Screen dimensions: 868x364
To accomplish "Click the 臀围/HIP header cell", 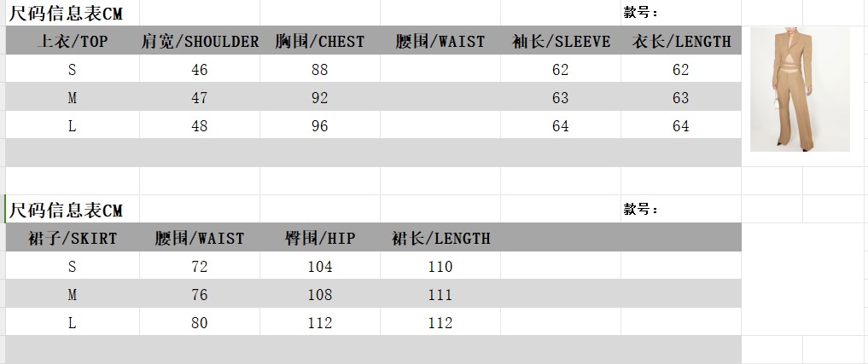I will click(x=320, y=239).
